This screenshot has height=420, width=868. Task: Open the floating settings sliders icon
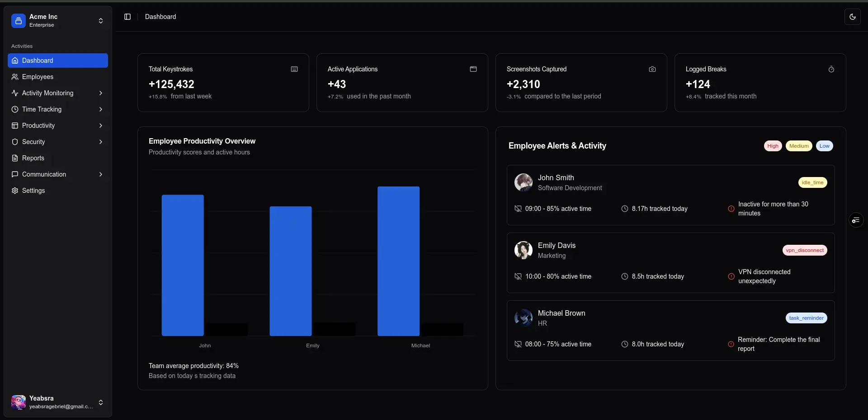(x=856, y=220)
